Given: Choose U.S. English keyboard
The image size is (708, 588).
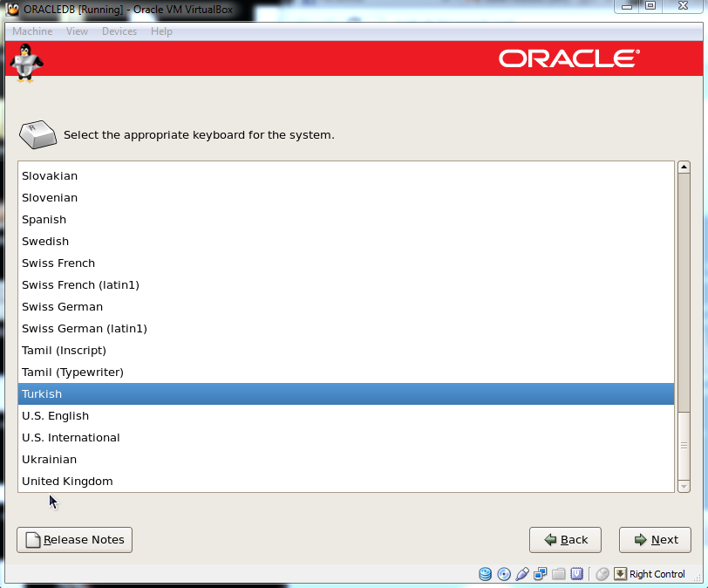Looking at the screenshot, I should pyautogui.click(x=346, y=416).
